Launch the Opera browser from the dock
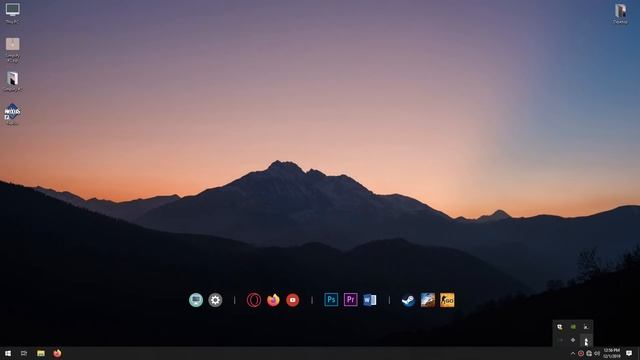The height and width of the screenshot is (360, 640). 253,300
